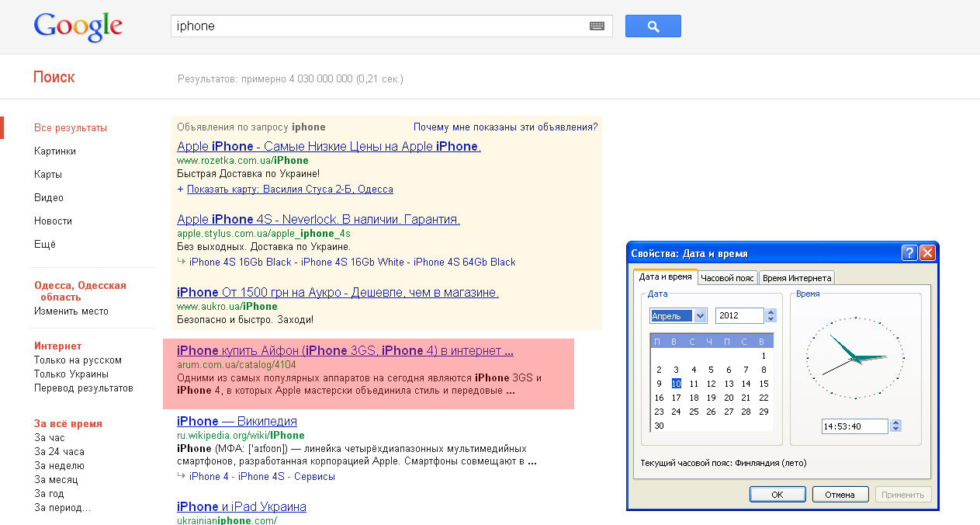
Task: Switch to Дата и время tab
Action: [x=665, y=277]
